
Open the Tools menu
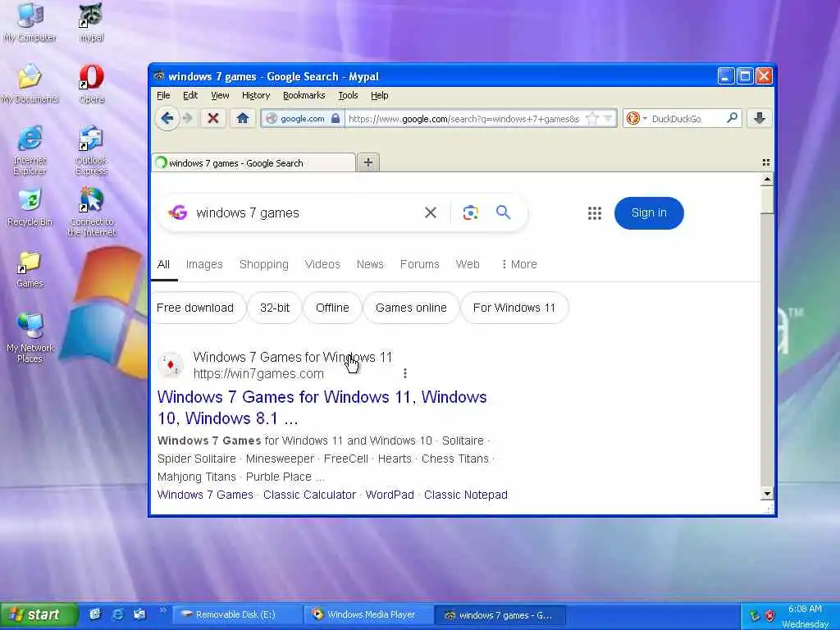pos(348,95)
